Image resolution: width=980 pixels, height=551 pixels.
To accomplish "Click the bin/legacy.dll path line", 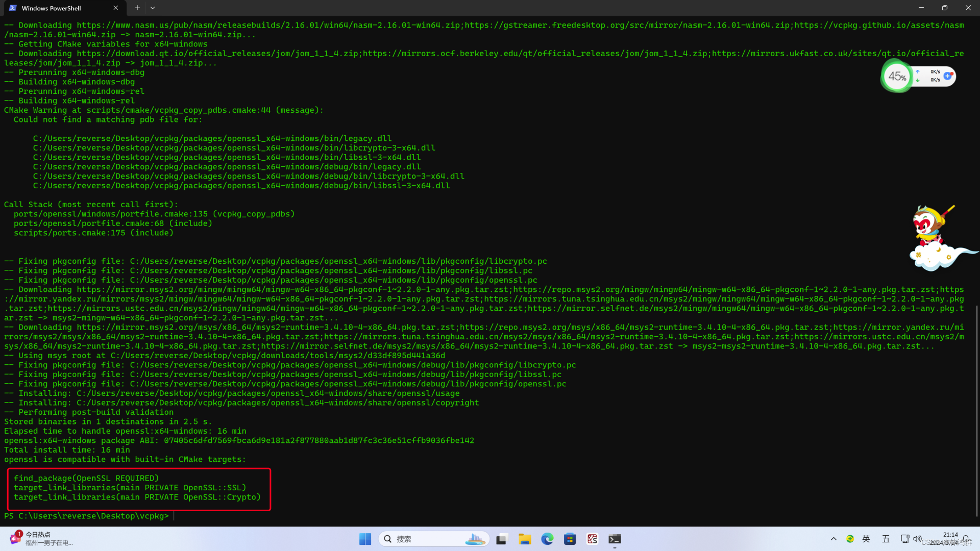I will (x=212, y=138).
